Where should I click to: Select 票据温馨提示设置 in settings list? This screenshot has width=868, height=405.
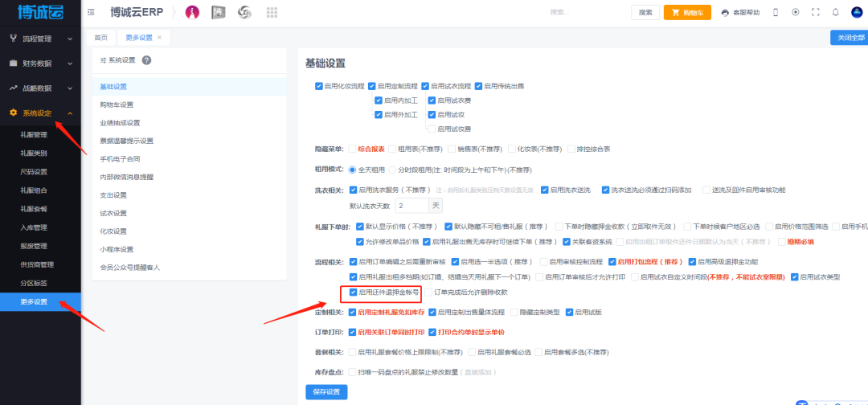tap(190, 141)
